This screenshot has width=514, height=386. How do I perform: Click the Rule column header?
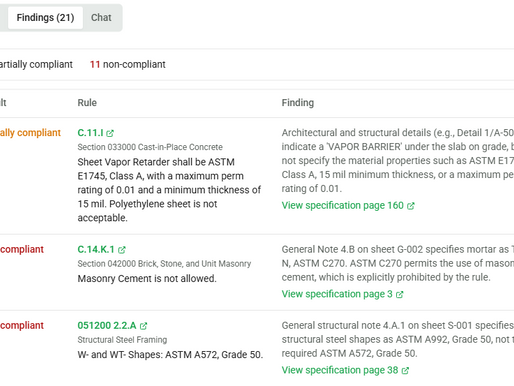(x=87, y=103)
